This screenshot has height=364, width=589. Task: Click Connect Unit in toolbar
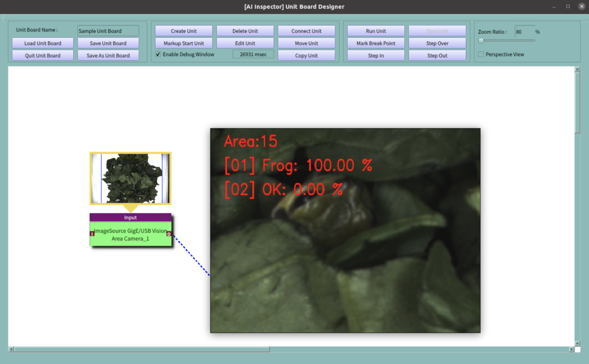click(306, 31)
